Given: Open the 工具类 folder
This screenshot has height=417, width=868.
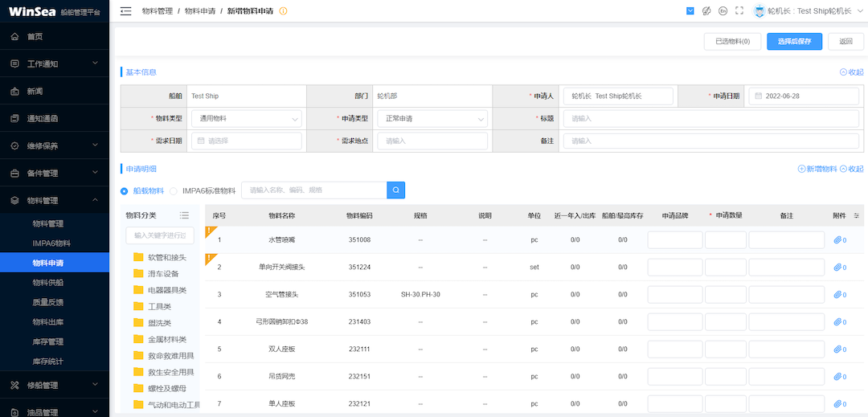Looking at the screenshot, I should pos(152,306).
